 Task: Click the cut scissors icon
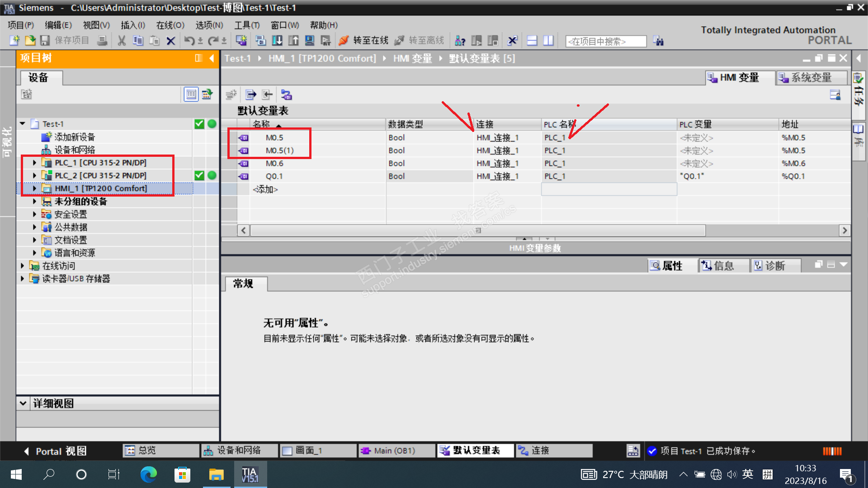coord(121,41)
